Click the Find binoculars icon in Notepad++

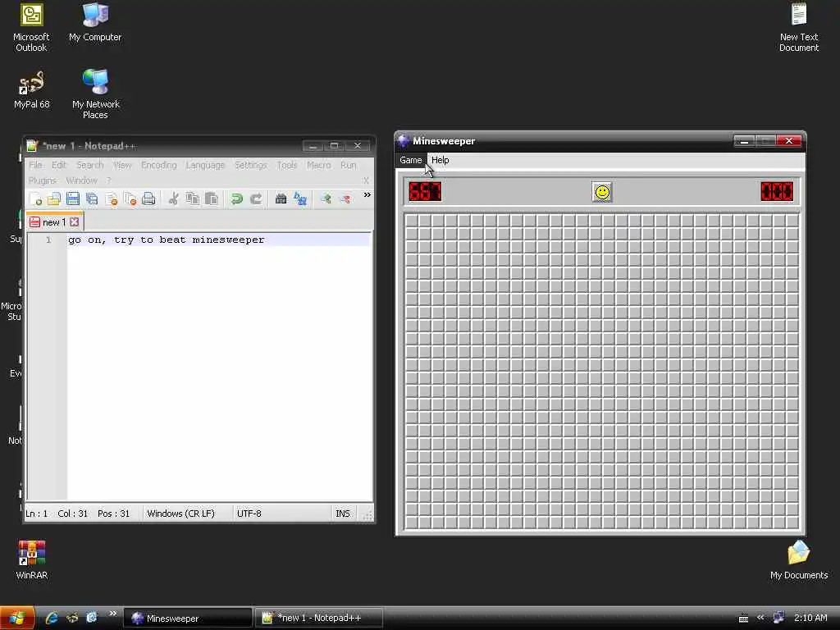[x=281, y=199]
